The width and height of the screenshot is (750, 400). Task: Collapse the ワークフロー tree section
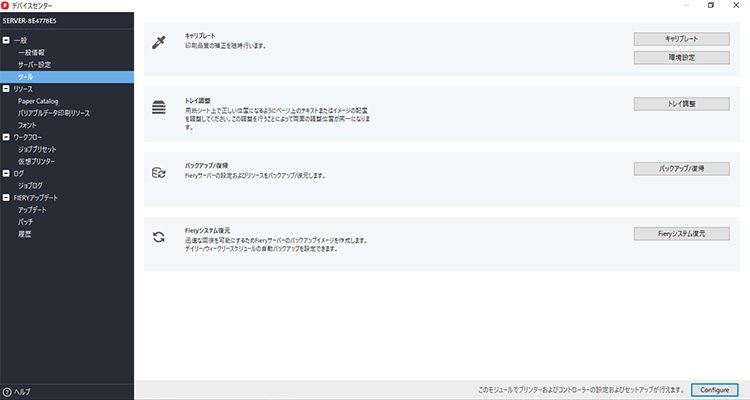pyautogui.click(x=6, y=137)
